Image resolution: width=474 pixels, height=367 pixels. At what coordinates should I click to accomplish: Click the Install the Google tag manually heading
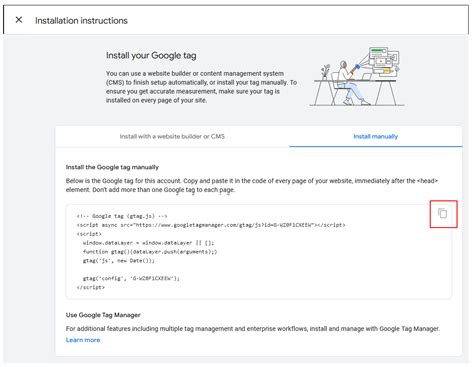pyautogui.click(x=112, y=167)
